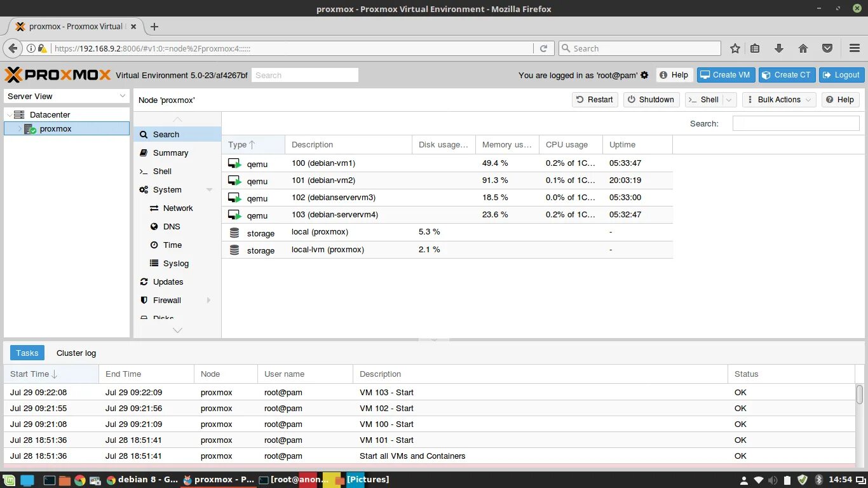Sort by Type column header
Screen dimensions: 868x488
point(253,145)
